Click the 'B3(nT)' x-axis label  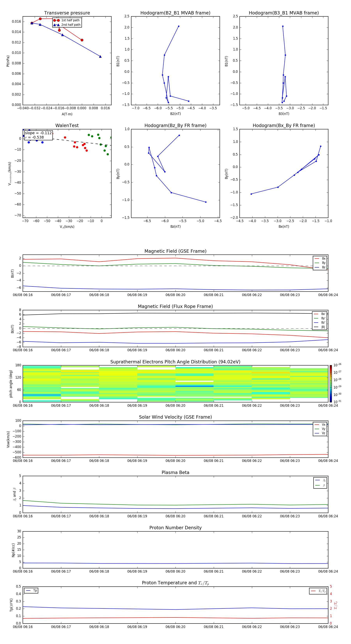[284, 114]
